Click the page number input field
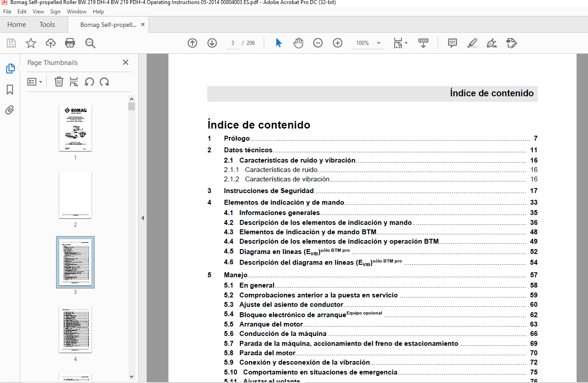 (x=233, y=43)
